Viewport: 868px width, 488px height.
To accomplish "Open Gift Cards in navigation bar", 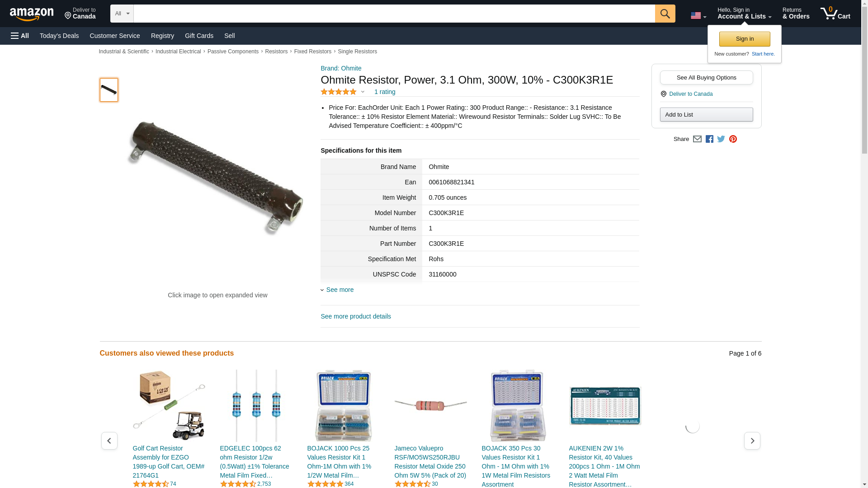I will (x=199, y=36).
